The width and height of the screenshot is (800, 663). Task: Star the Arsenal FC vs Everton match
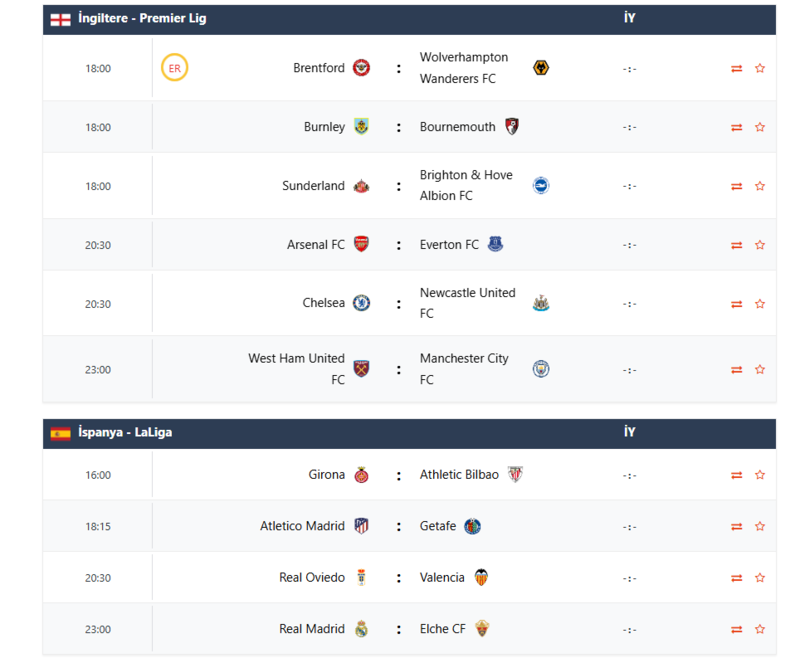point(760,245)
